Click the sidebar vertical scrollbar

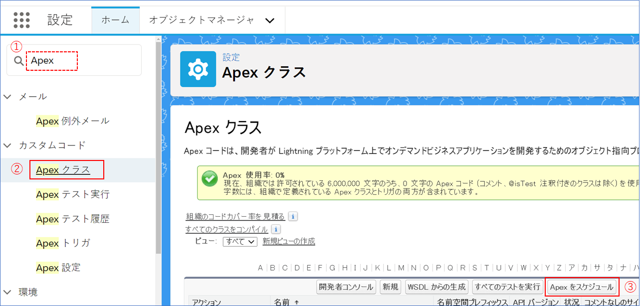click(x=158, y=150)
